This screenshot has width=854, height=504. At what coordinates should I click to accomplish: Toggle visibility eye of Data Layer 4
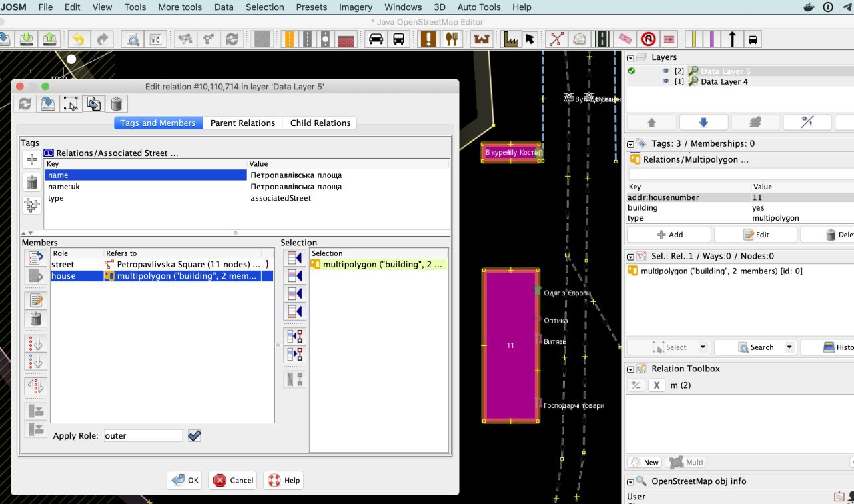click(665, 81)
